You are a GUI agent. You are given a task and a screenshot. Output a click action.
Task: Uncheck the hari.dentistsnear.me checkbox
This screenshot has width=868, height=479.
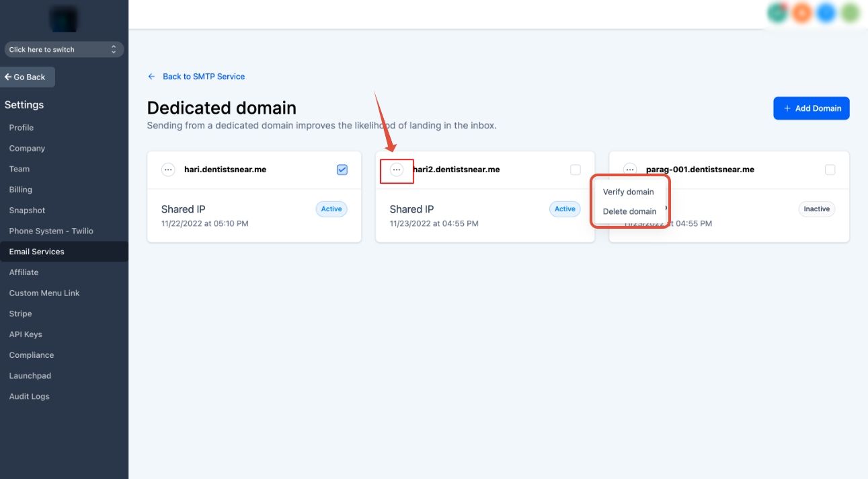tap(342, 170)
